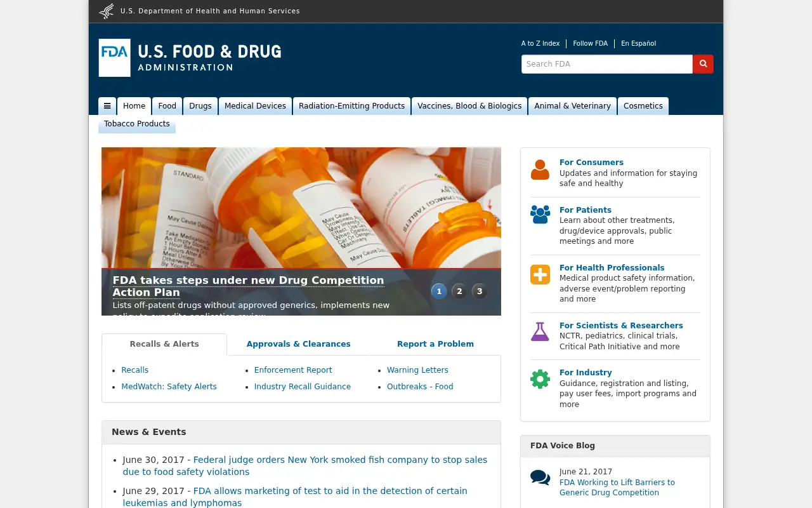The height and width of the screenshot is (508, 812).
Task: Click the For Consumers heading link
Action: tap(591, 163)
